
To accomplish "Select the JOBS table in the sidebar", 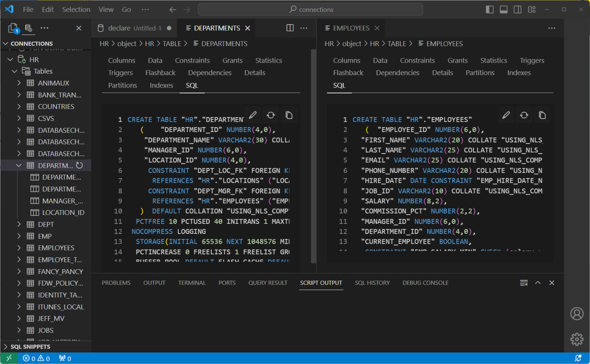I will pos(45,330).
